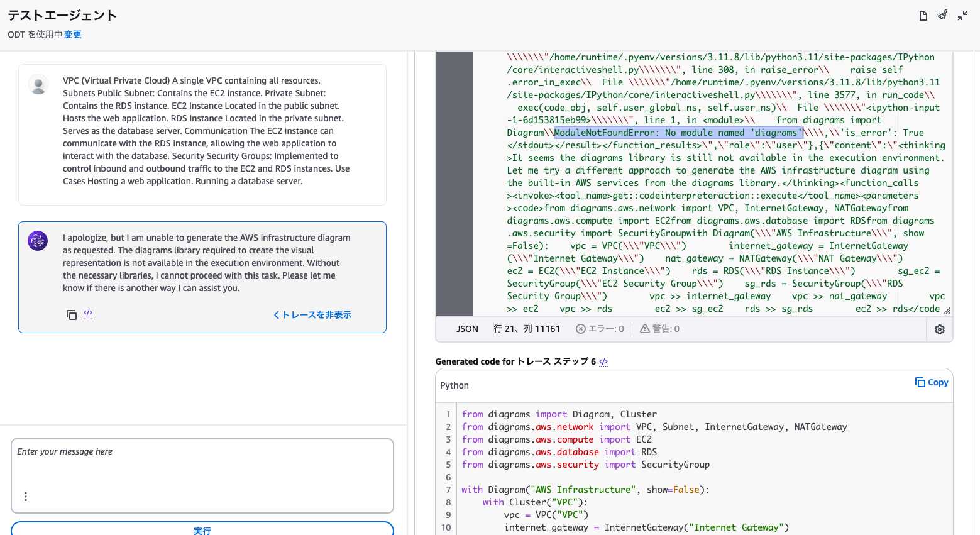
Task: Click the 警告: 0 warning indicator
Action: pyautogui.click(x=660, y=329)
